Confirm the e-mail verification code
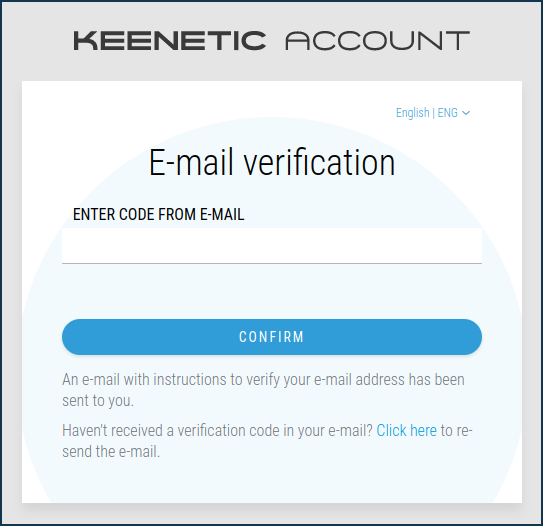Screen dimensions: 543x526 pos(272,337)
